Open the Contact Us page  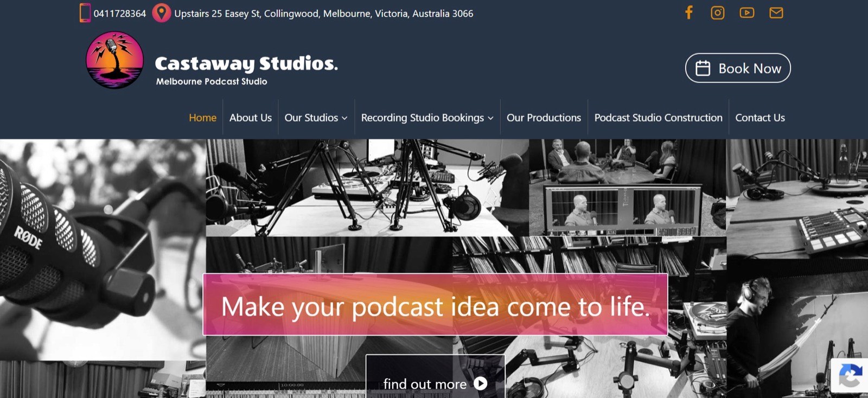[760, 118]
